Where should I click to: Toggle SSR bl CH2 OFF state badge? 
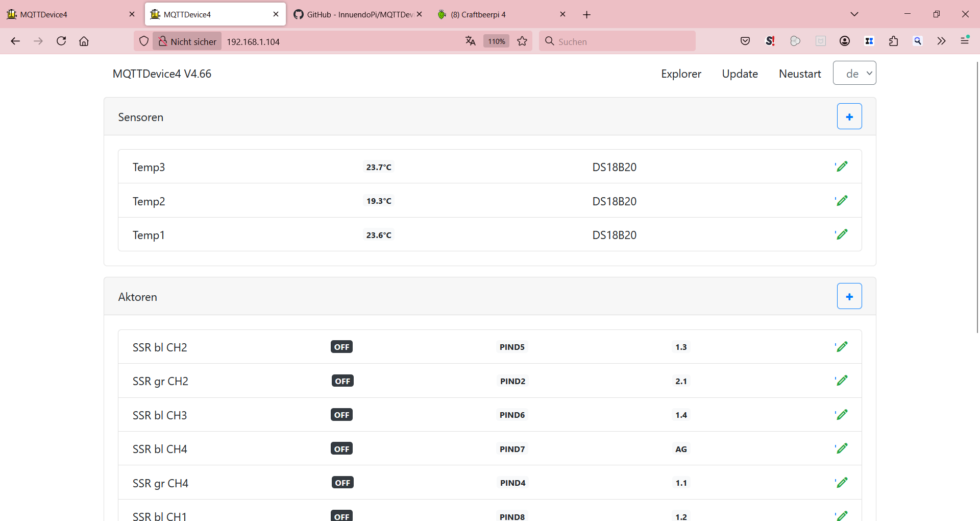tap(341, 347)
